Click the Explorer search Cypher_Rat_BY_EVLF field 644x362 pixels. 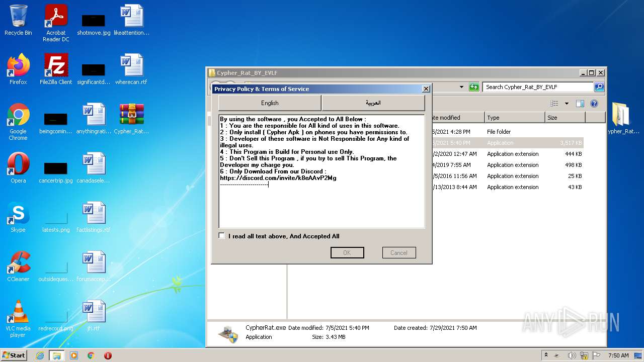[x=538, y=87]
